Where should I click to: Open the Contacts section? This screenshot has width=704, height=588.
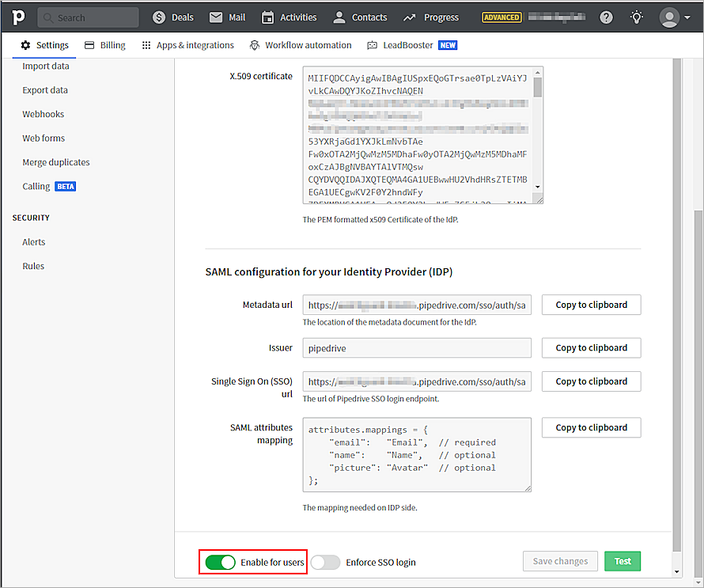coord(360,17)
